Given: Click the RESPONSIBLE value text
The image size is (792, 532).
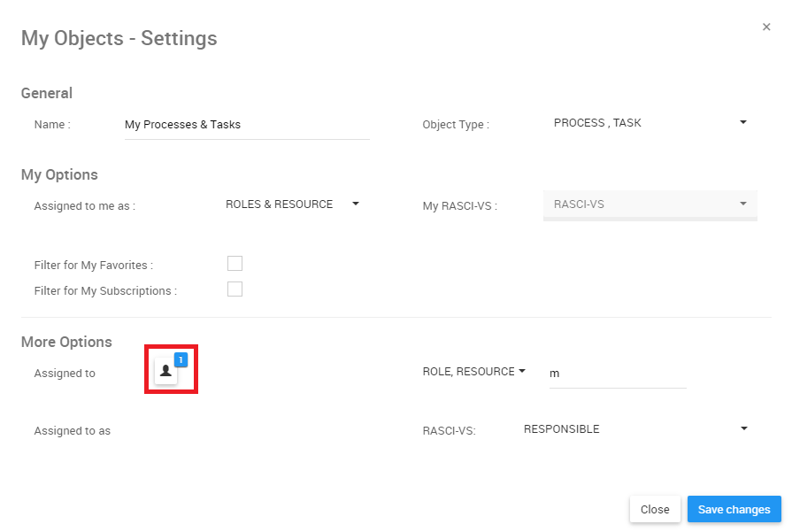Looking at the screenshot, I should [x=561, y=429].
